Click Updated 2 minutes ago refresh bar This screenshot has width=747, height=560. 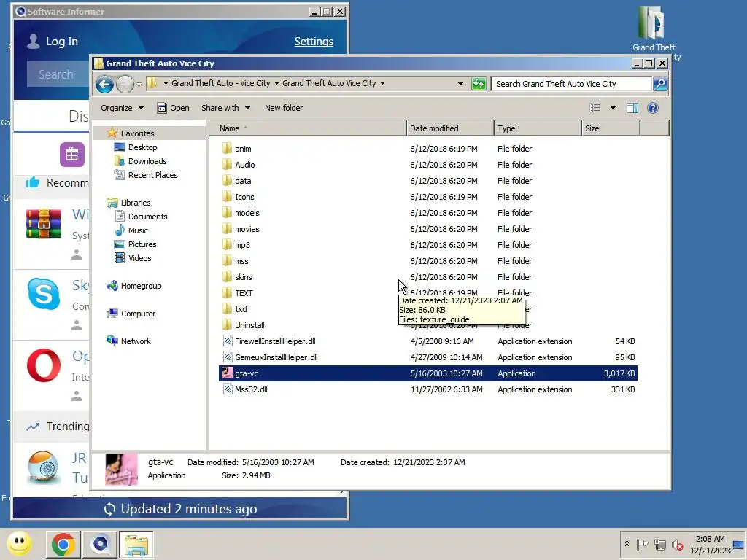tap(181, 508)
